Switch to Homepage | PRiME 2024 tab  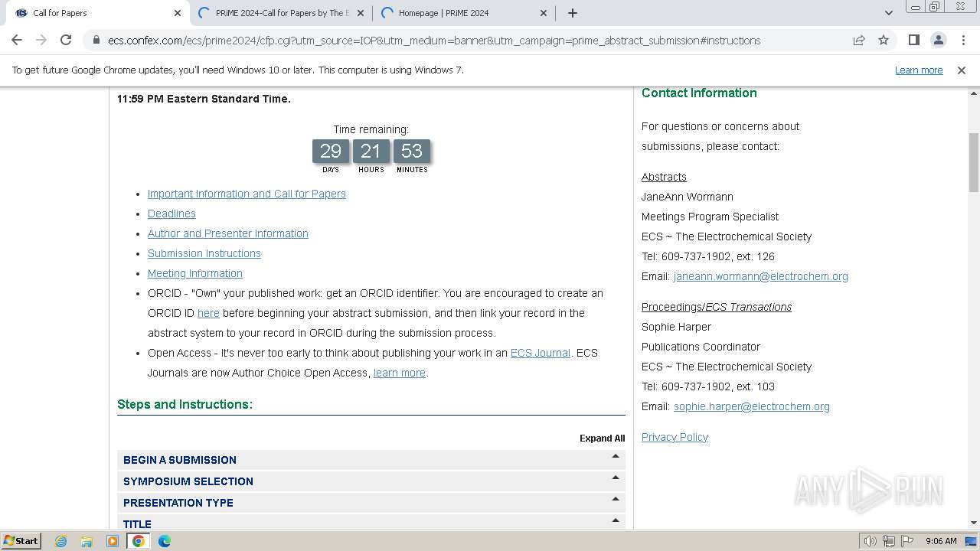click(x=463, y=13)
